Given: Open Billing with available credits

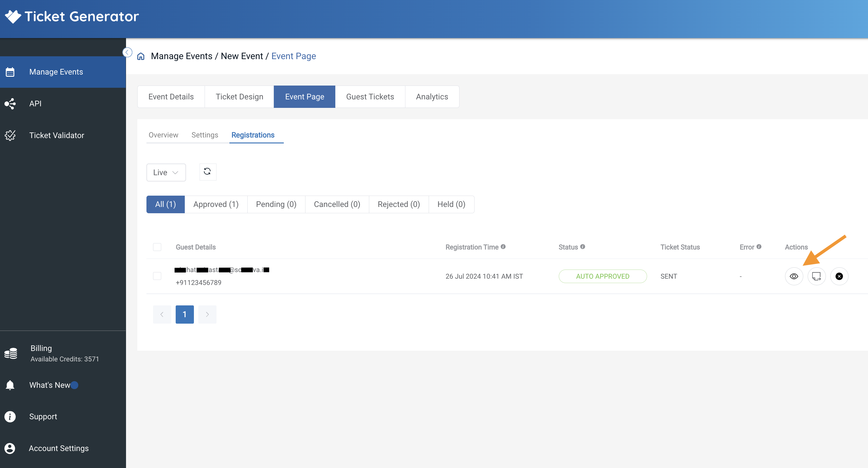Looking at the screenshot, I should 63,353.
